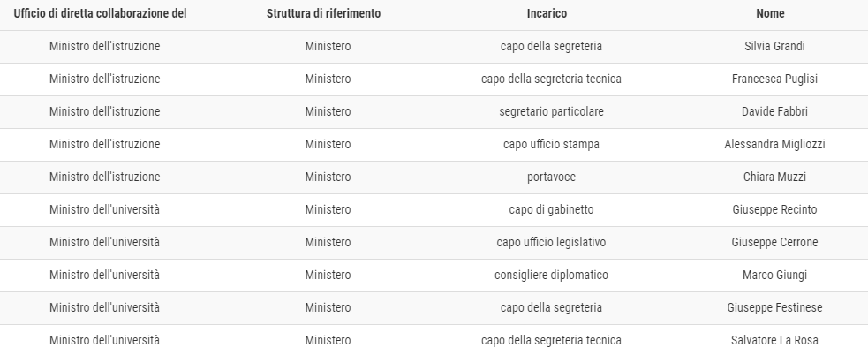
Task: Click the 'segretario particolare' role cell
Action: point(551,111)
